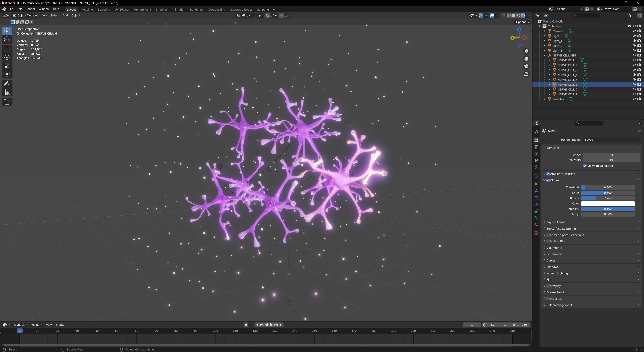Choose the Measure ruler tool
This screenshot has width=644, height=352.
point(7,93)
